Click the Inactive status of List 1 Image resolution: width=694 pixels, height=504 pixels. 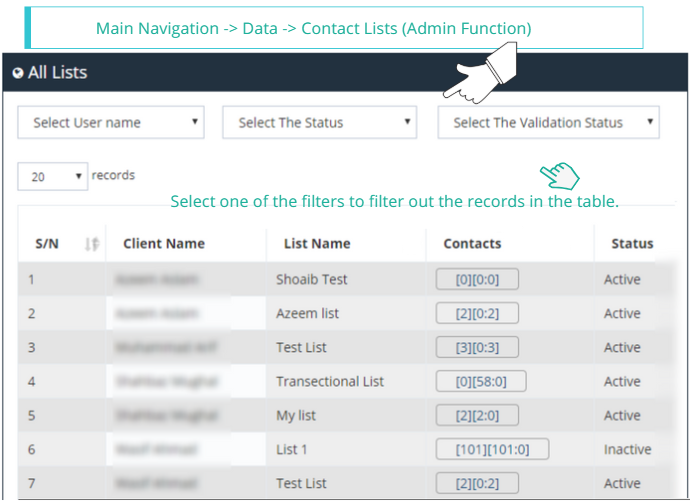tap(627, 450)
